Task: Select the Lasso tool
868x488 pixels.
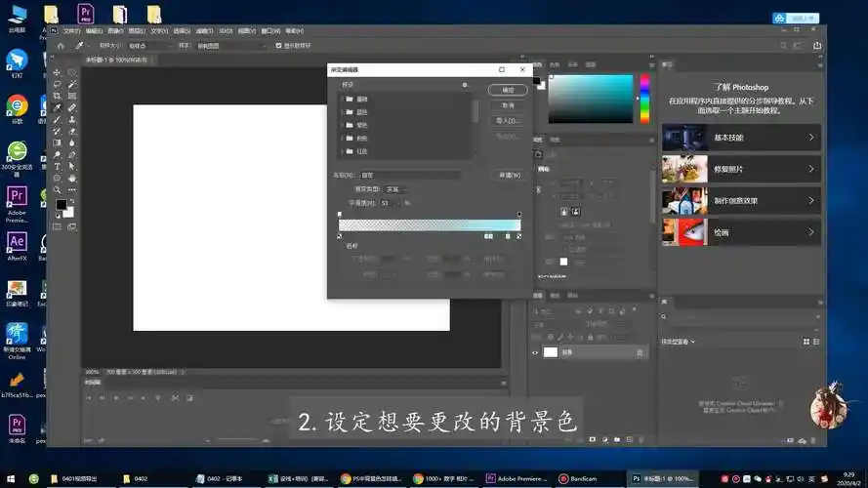Action: [58, 84]
